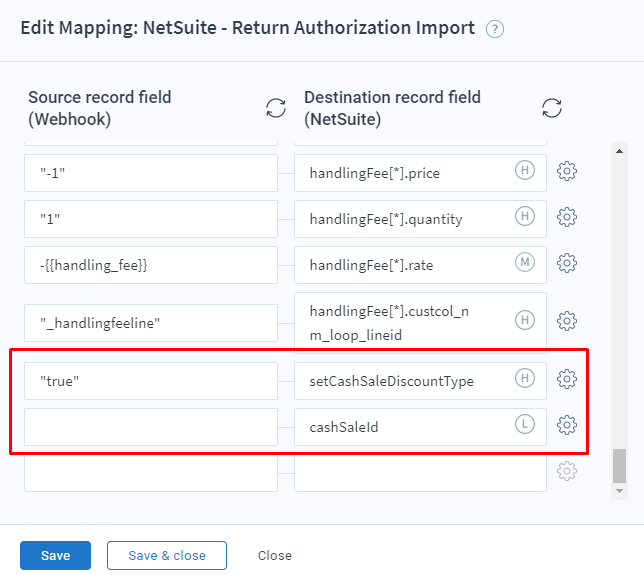644x575 pixels.
Task: Edit source field containing "-1"
Action: coord(151,173)
